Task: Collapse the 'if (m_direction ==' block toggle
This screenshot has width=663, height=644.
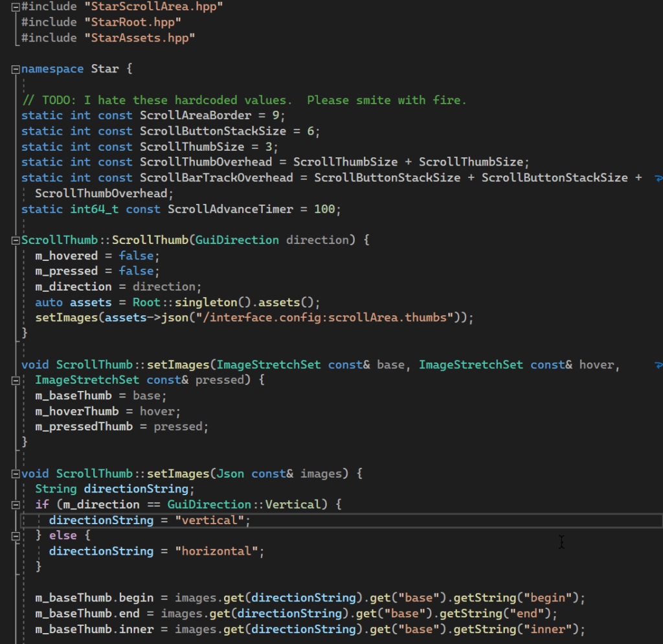Action: [x=16, y=505]
